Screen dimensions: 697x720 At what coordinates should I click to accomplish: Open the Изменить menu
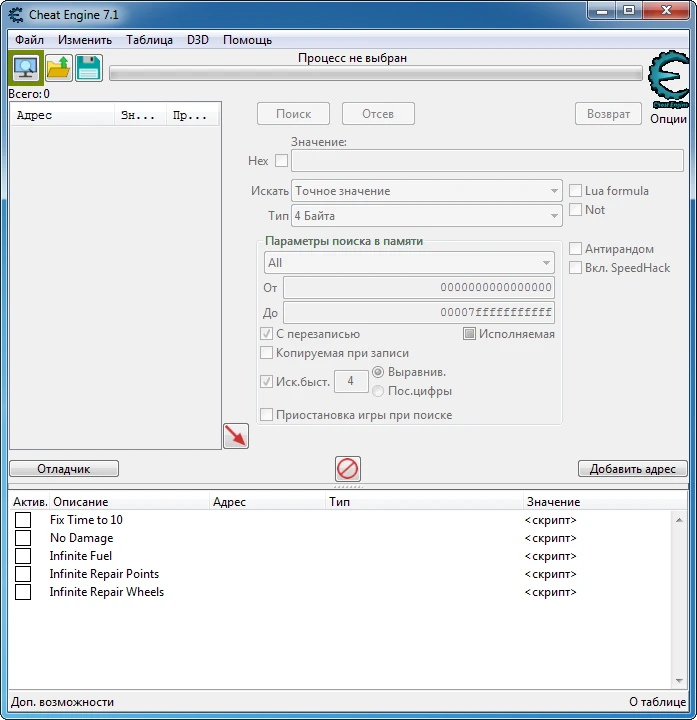click(x=85, y=40)
